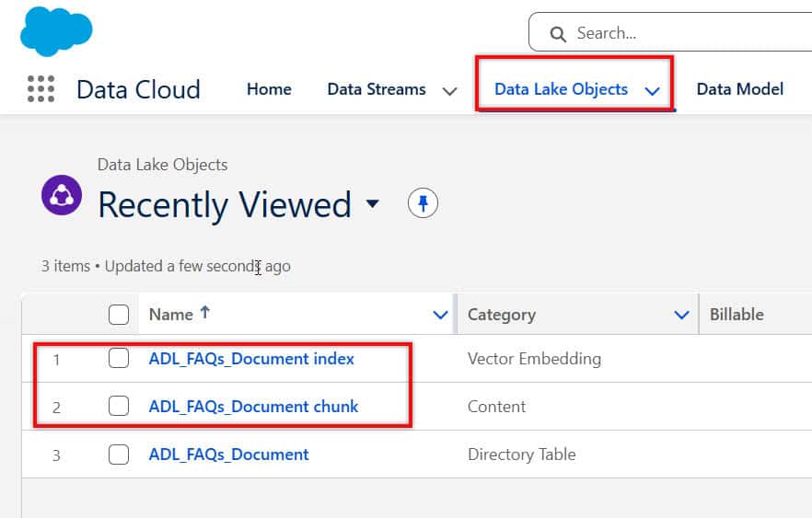This screenshot has height=518, width=812.
Task: Click the Data Lake Objects label above Recently Viewed
Action: [x=163, y=165]
